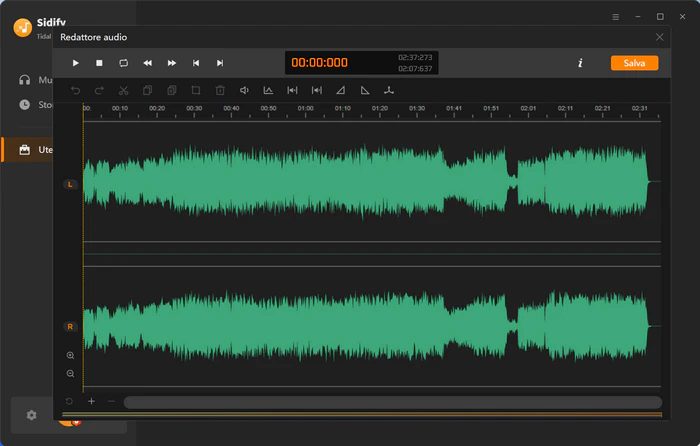This screenshot has width=700, height=446.
Task: Open the Sidify hamburger menu
Action: [x=616, y=17]
